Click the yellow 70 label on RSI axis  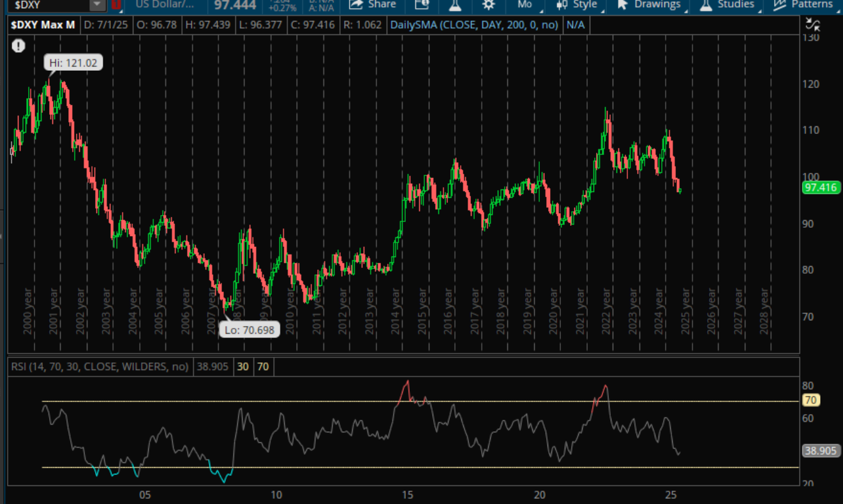point(811,401)
